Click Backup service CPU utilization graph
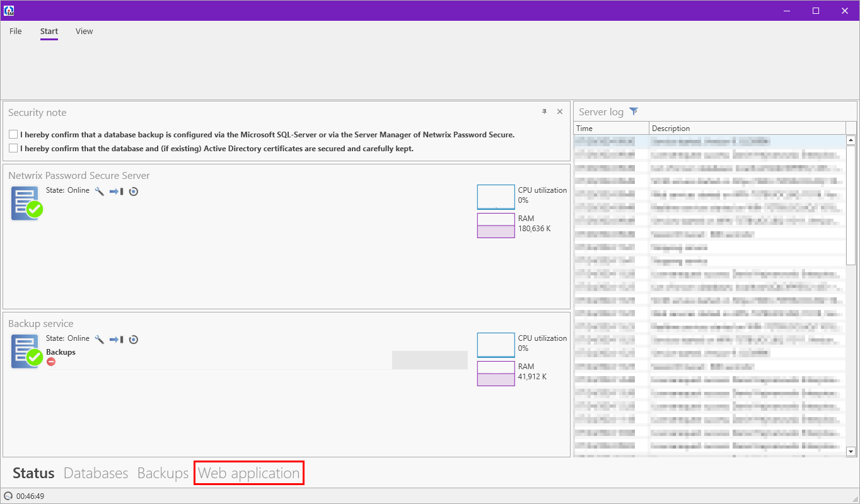 [x=496, y=345]
